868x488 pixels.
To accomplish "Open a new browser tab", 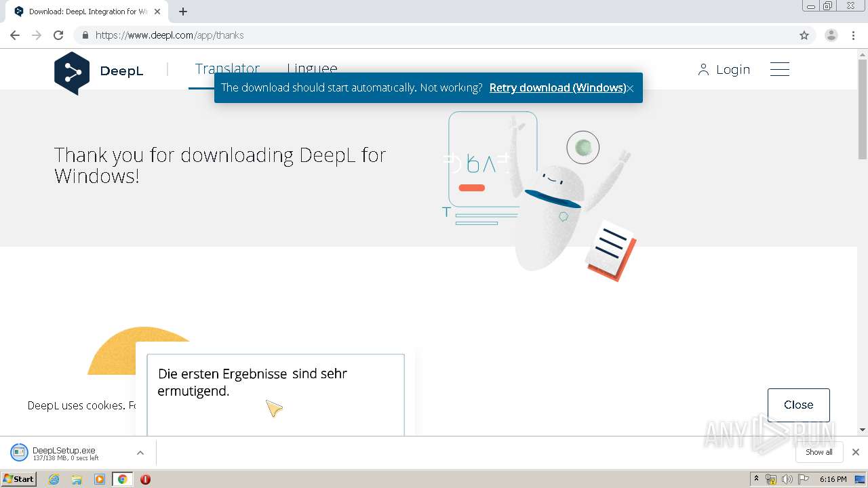I will pos(183,12).
